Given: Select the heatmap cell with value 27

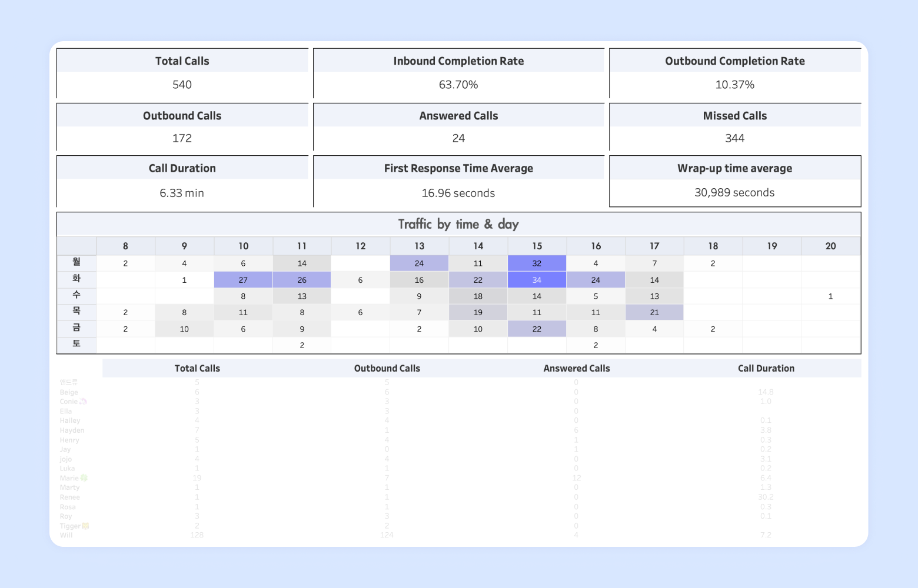Looking at the screenshot, I should [243, 280].
